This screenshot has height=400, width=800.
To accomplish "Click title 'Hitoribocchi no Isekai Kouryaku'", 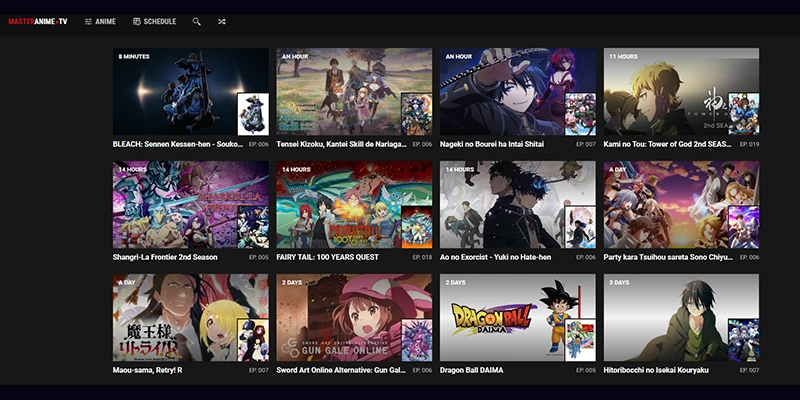I will click(x=656, y=370).
